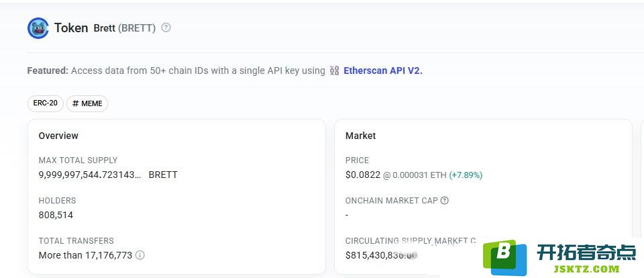Select the price value $0.0822
Image resolution: width=644 pixels, height=278 pixels.
363,175
